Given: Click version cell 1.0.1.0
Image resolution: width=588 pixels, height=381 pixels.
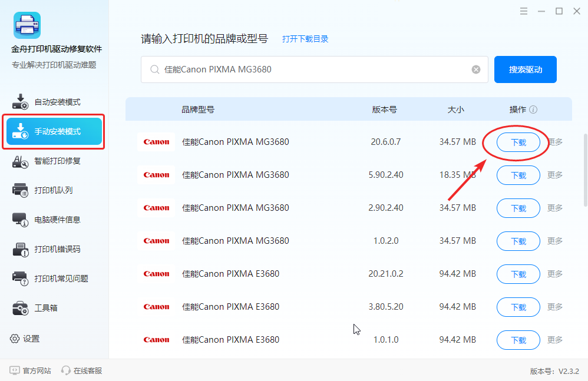Looking at the screenshot, I should pos(386,340).
